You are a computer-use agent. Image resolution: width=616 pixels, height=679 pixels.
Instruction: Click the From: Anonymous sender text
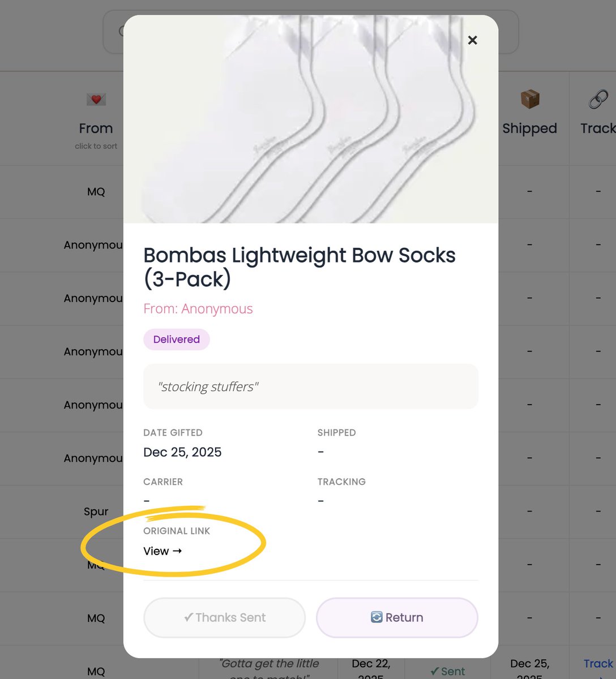pyautogui.click(x=198, y=308)
